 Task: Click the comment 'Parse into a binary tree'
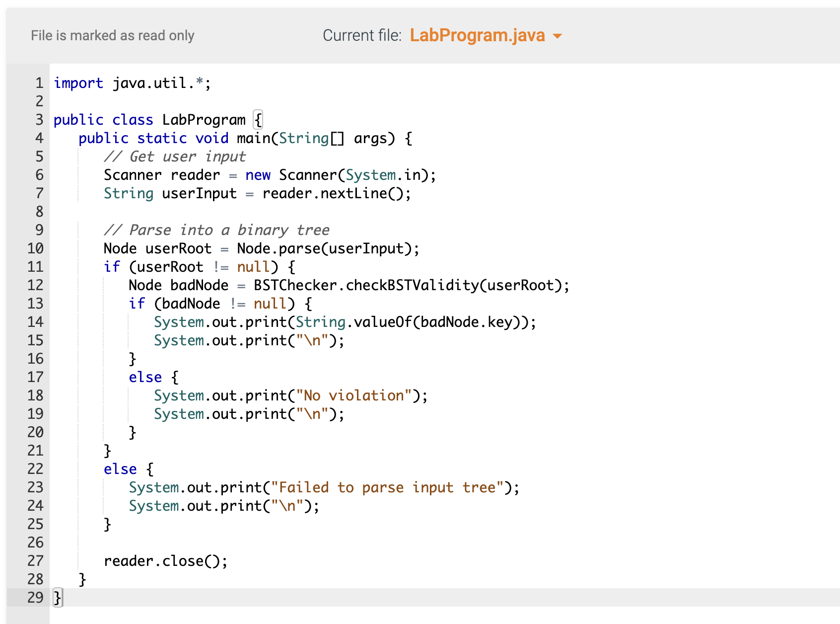(216, 230)
